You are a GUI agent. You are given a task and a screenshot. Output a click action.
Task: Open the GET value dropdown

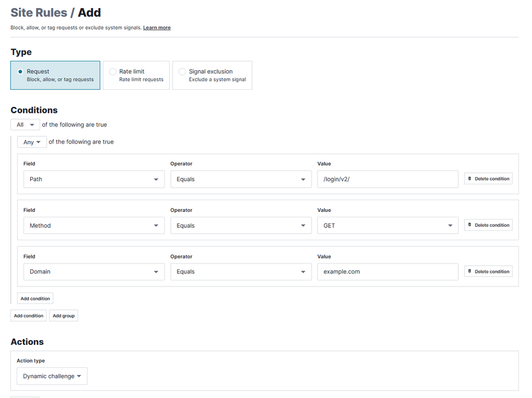(x=388, y=226)
